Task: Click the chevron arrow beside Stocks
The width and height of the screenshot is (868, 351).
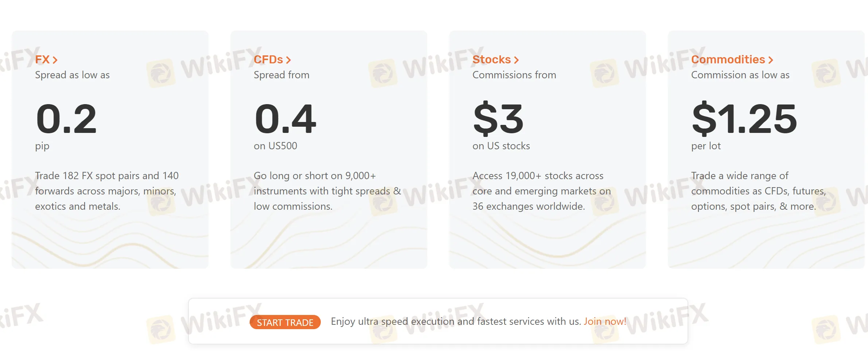Action: pyautogui.click(x=516, y=60)
